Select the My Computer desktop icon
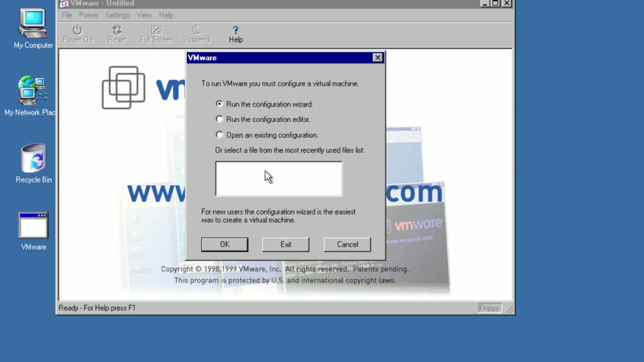 pyautogui.click(x=33, y=29)
